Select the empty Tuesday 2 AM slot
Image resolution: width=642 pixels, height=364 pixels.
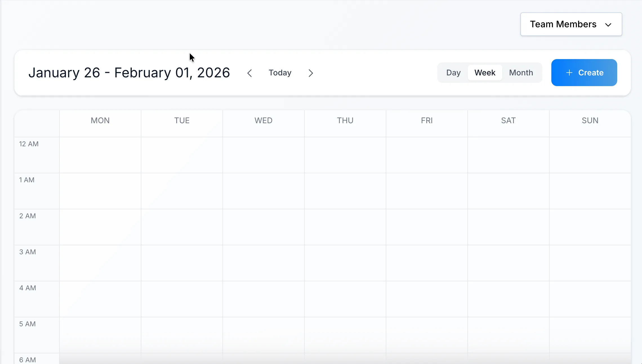pos(182,227)
